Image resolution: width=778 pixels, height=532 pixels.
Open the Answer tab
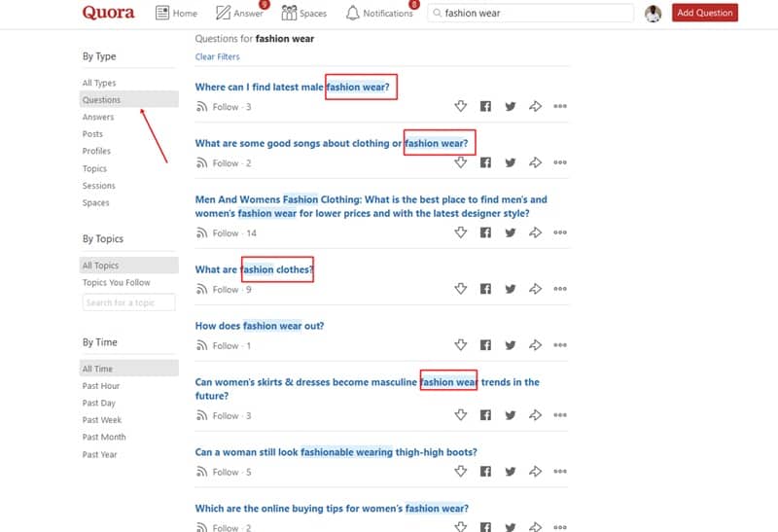coord(239,14)
